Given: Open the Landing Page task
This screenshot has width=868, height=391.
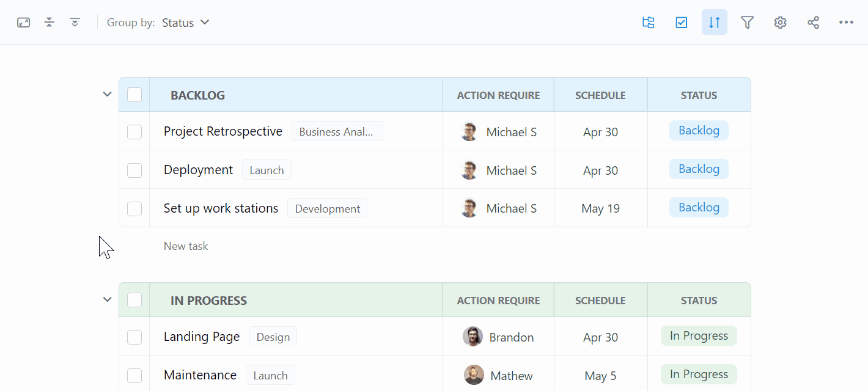Looking at the screenshot, I should (x=202, y=337).
